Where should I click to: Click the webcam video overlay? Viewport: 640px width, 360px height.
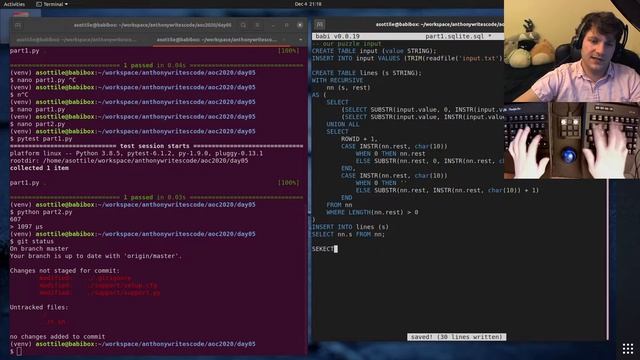[x=572, y=51]
